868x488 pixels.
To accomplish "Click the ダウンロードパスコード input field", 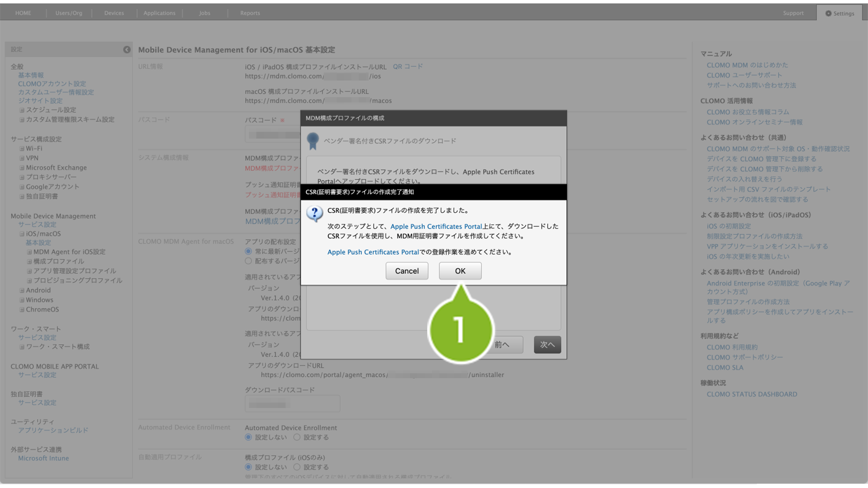I will (292, 404).
